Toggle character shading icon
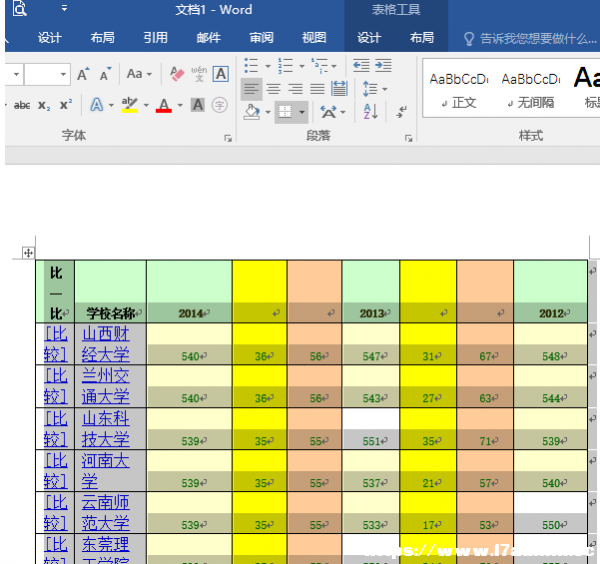600x564 pixels. (x=197, y=105)
